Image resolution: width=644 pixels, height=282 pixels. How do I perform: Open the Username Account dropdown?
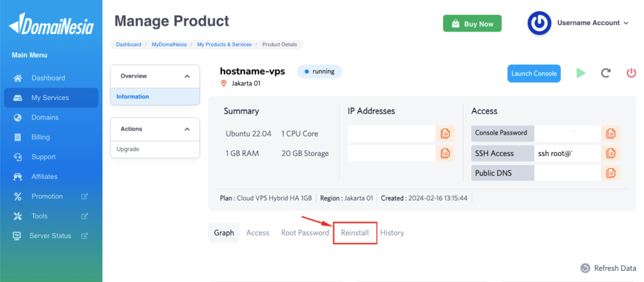click(x=592, y=23)
